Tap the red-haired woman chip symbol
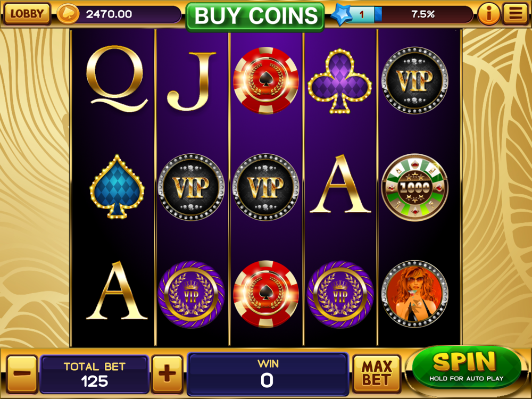The height and width of the screenshot is (399, 532). tap(414, 294)
